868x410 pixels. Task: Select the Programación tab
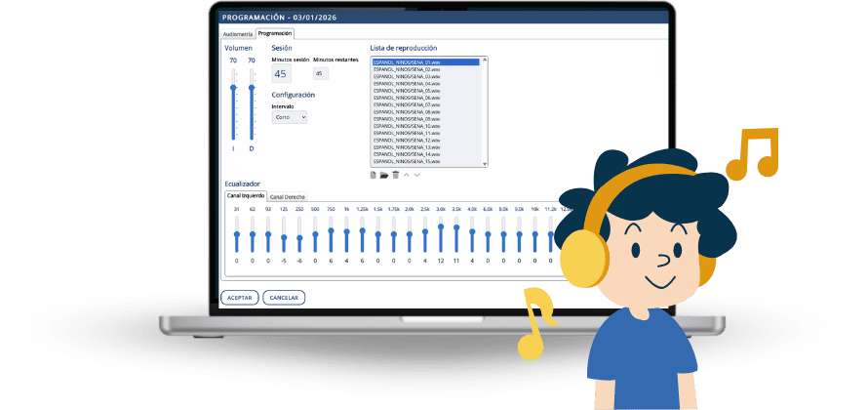coord(275,34)
